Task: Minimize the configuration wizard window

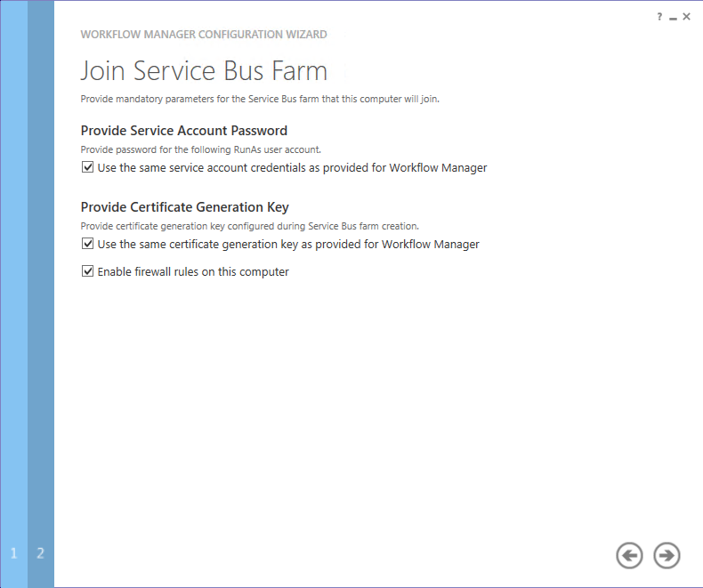Action: tap(673, 18)
